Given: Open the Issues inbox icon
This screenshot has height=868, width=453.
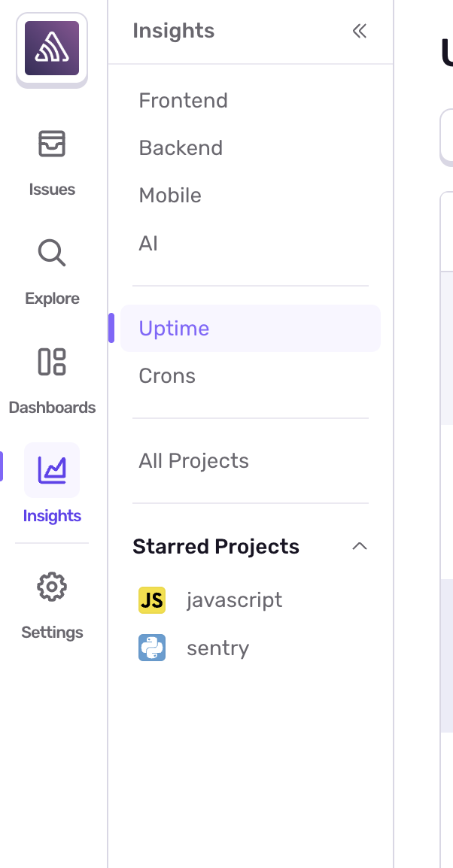Looking at the screenshot, I should click(x=52, y=144).
